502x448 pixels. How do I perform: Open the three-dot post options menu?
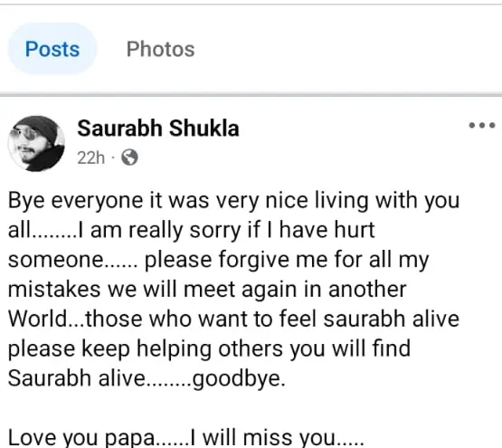[482, 125]
